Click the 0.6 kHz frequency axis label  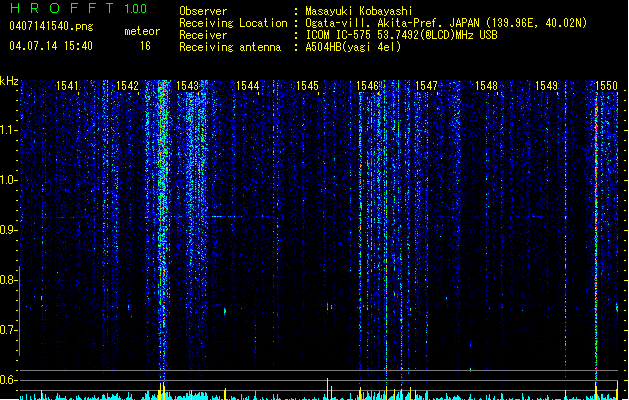[9, 380]
